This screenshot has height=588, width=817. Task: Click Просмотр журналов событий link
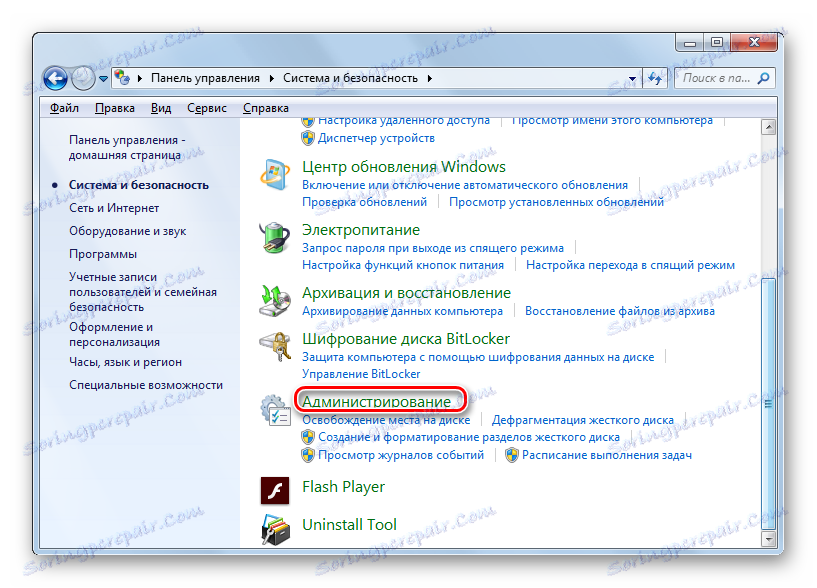pos(401,455)
